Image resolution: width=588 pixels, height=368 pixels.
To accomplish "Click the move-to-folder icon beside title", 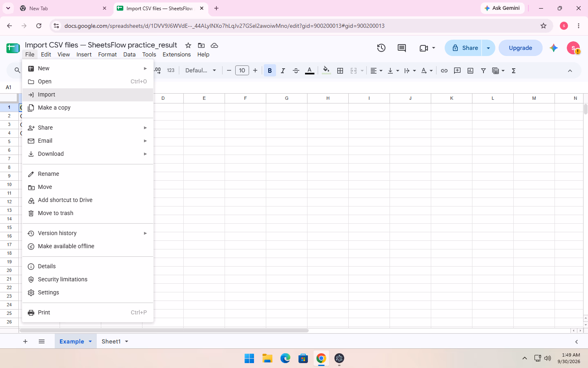I will [x=201, y=45].
